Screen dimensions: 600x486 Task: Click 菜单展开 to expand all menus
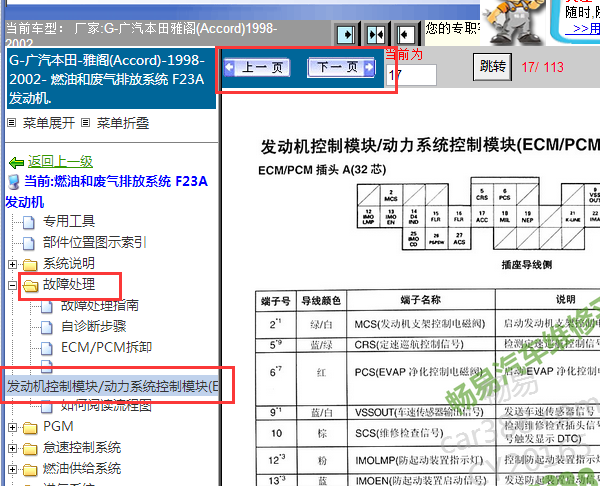pos(49,123)
